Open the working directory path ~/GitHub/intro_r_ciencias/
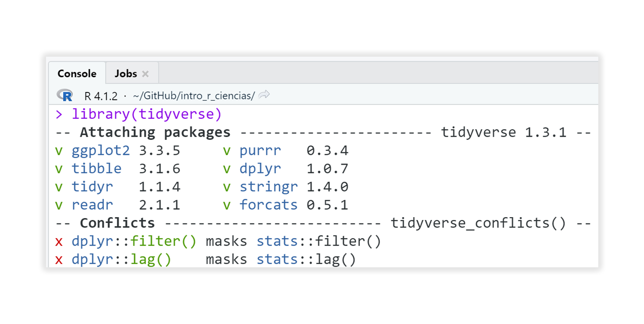The width and height of the screenshot is (644, 324). pos(193,95)
